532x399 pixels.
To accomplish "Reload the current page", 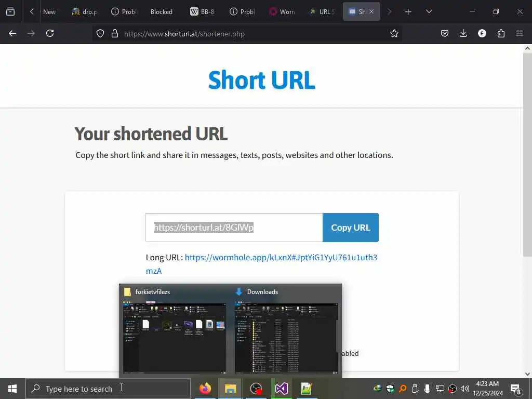I will [x=50, y=33].
